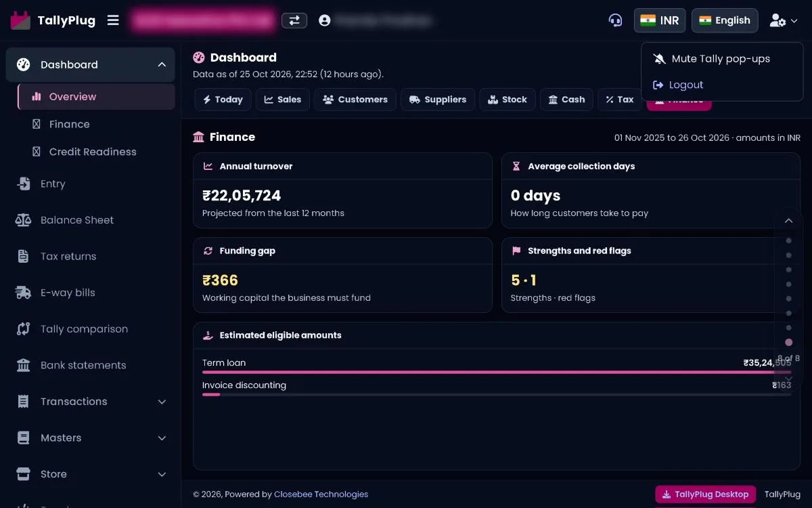Switch to the Cash tab

point(566,100)
